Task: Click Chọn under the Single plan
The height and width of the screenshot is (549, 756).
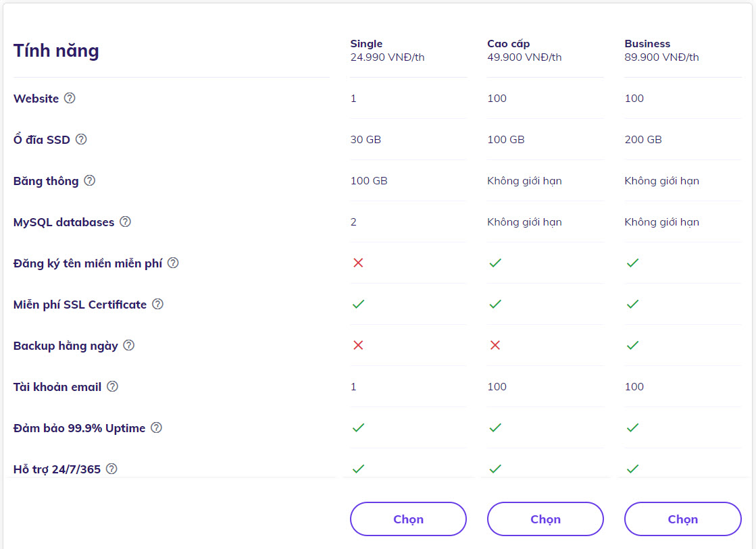Action: pyautogui.click(x=408, y=519)
